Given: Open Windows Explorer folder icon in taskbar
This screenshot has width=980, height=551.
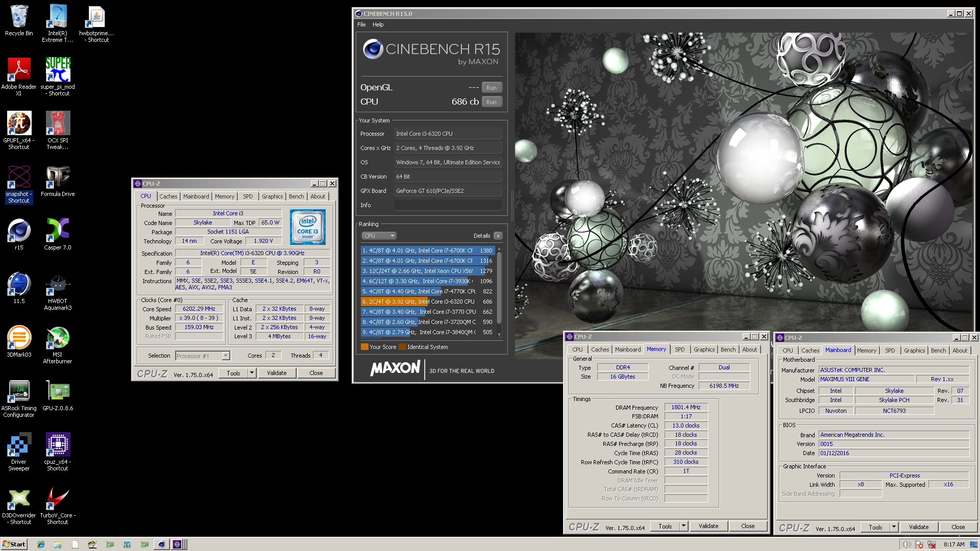Looking at the screenshot, I should 58,544.
